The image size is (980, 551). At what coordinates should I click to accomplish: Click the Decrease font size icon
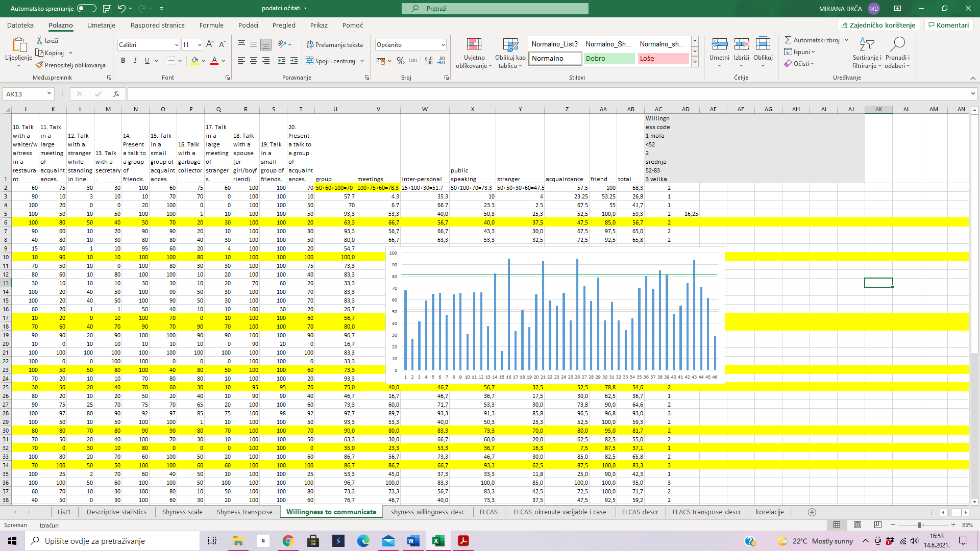coord(223,44)
